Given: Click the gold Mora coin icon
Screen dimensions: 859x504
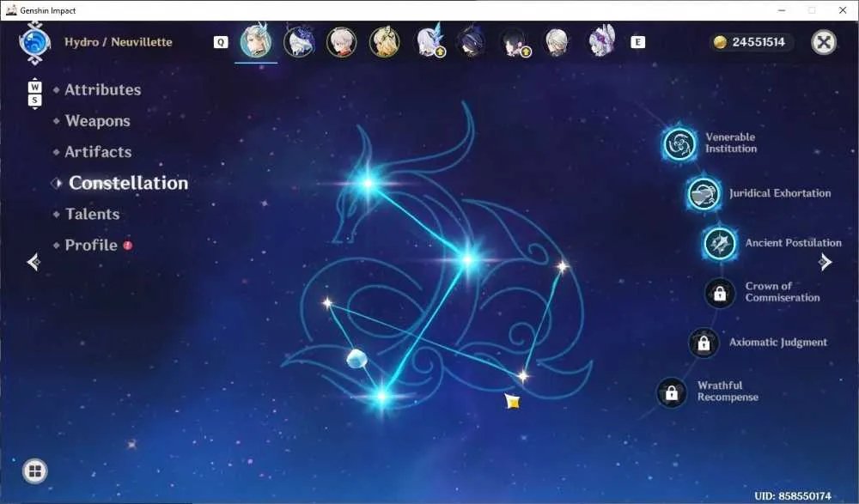Looking at the screenshot, I should 720,42.
